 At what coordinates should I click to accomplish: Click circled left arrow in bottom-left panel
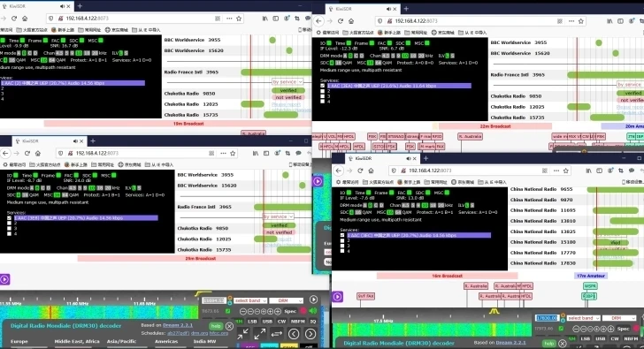294,334
